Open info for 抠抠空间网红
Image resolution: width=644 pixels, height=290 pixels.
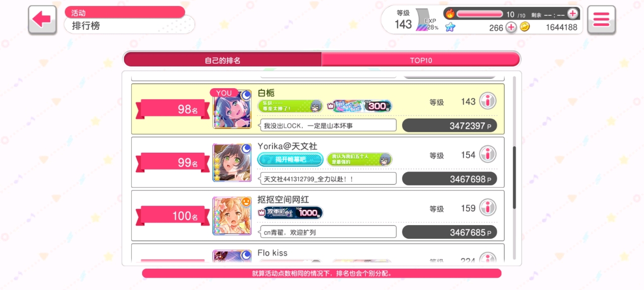488,208
